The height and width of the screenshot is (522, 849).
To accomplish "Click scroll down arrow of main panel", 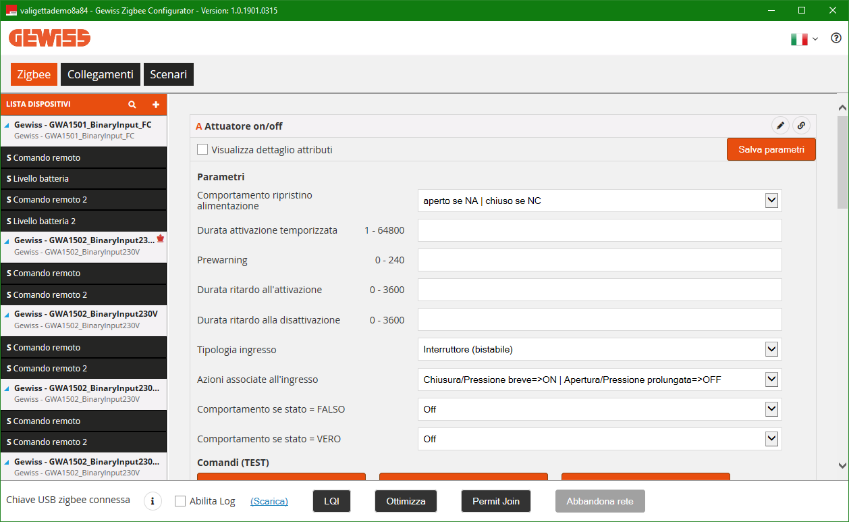I will [x=842, y=466].
